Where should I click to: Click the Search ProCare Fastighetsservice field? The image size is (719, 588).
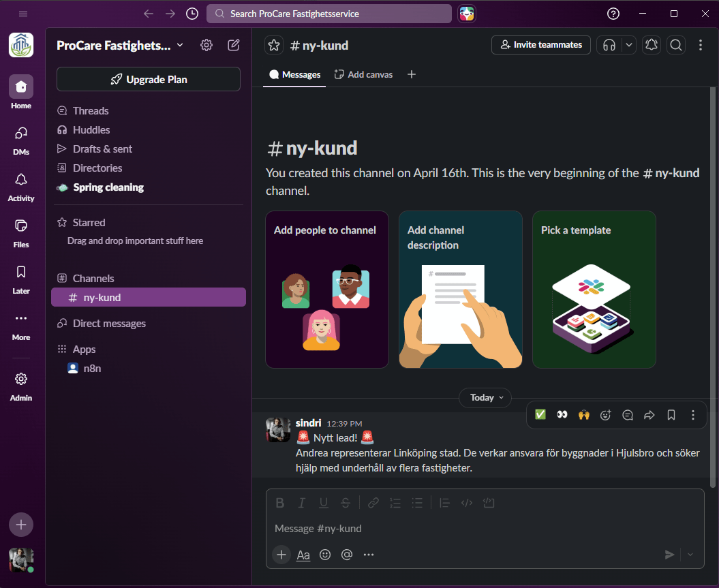(x=328, y=14)
